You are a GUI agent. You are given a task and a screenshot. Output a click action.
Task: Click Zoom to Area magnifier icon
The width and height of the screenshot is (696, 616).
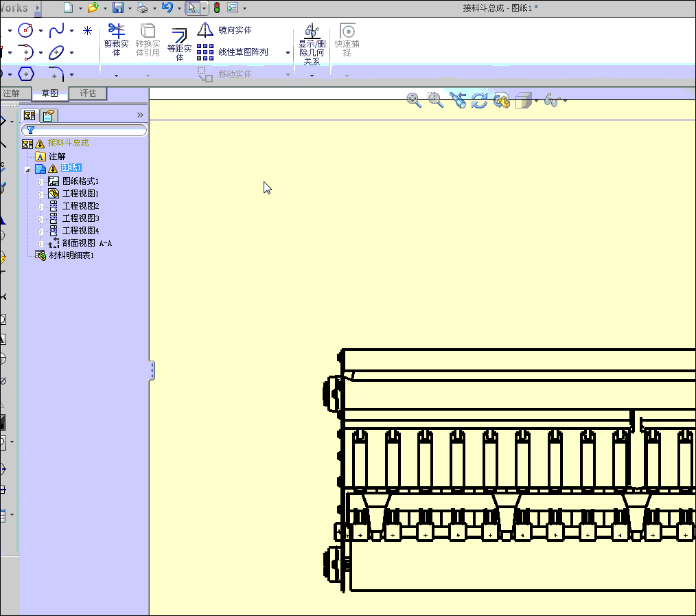435,100
